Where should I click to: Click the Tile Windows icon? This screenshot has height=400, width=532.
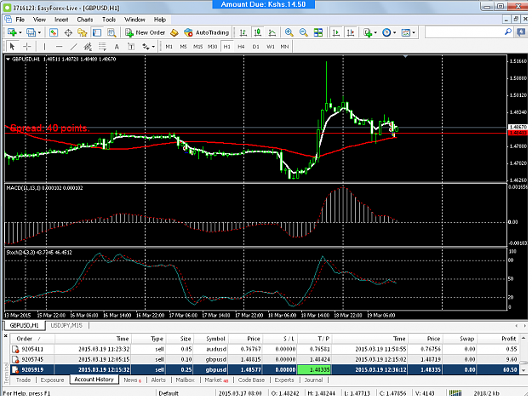point(318,32)
